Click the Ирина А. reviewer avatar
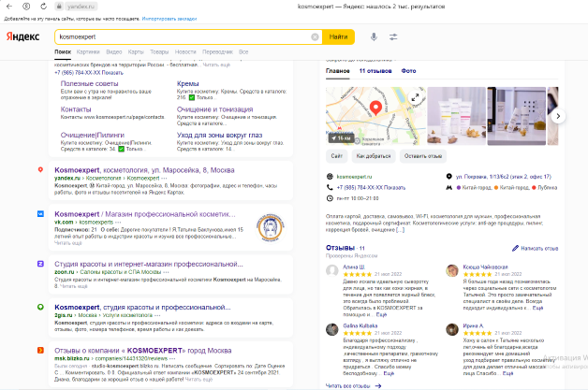Image resolution: width=588 pixels, height=390 pixels. point(452,329)
